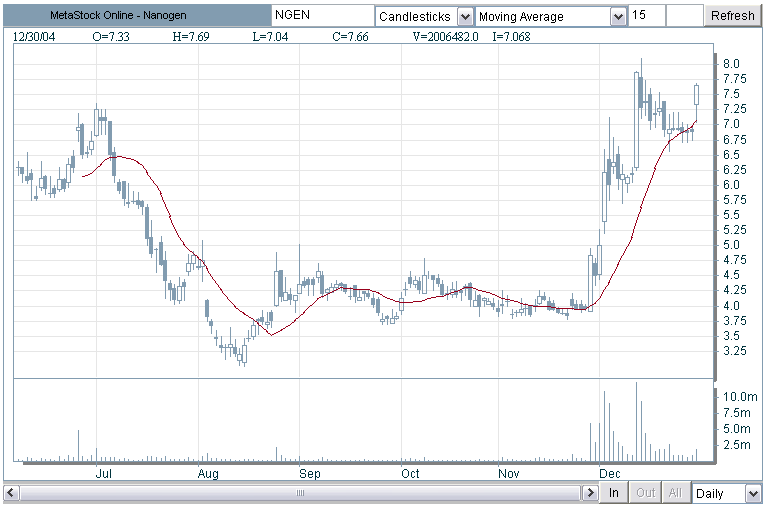Click the I=7.068 indicator value
Screen dimensions: 768x508
511,37
